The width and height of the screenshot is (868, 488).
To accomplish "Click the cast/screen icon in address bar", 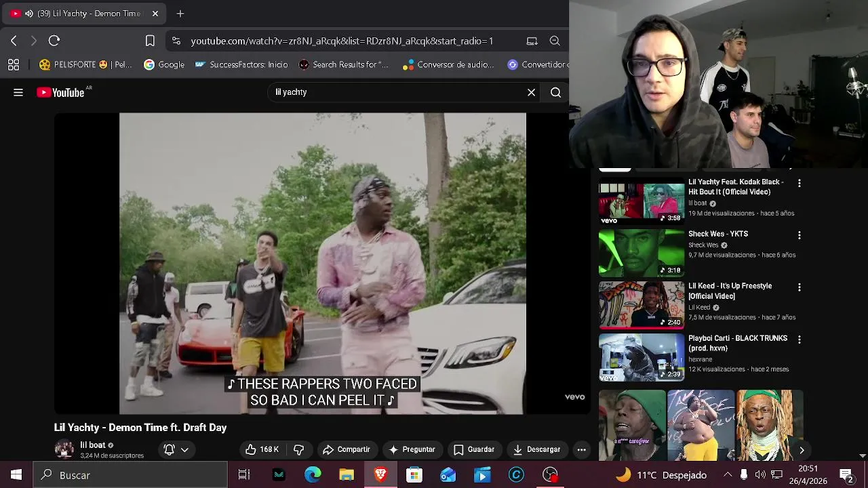I will (532, 41).
